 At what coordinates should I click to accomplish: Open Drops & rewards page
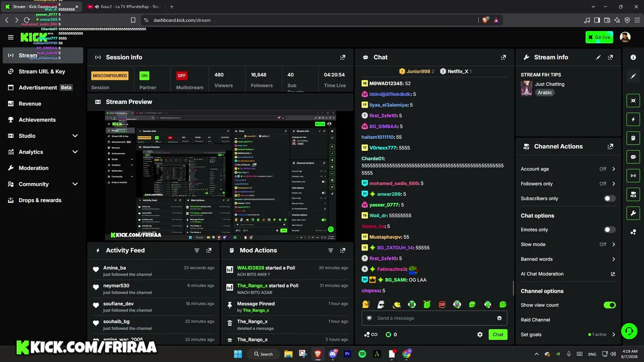[43, 200]
